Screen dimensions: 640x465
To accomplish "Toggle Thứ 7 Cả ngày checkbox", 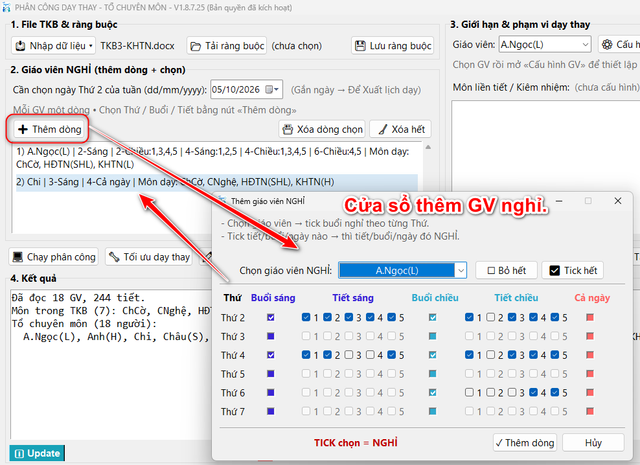I will (590, 411).
